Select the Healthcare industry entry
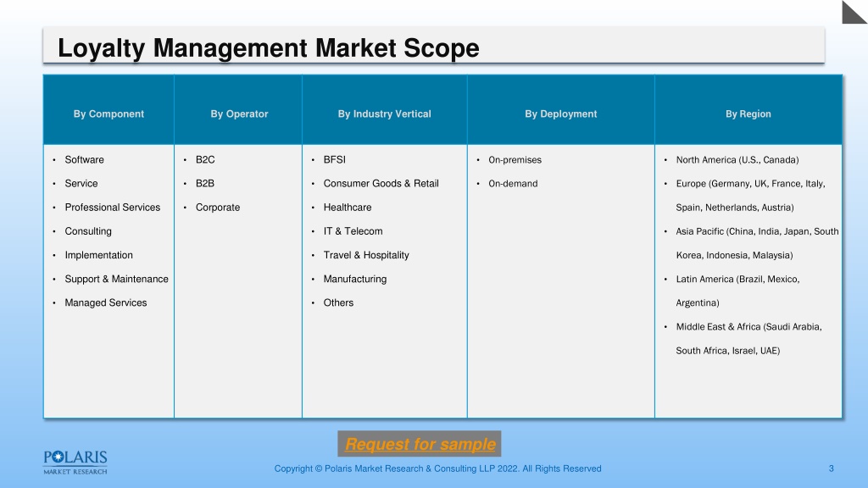This screenshot has height=488, width=868. (x=347, y=208)
